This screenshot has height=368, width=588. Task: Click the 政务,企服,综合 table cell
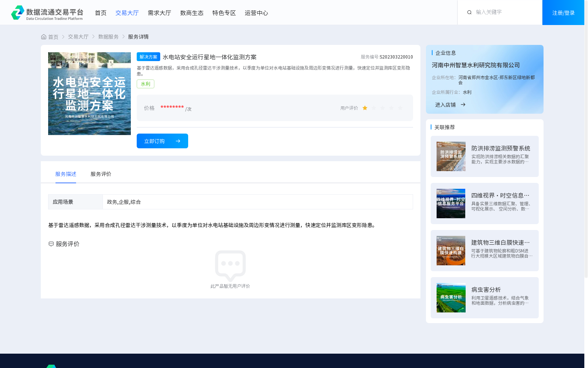click(258, 202)
